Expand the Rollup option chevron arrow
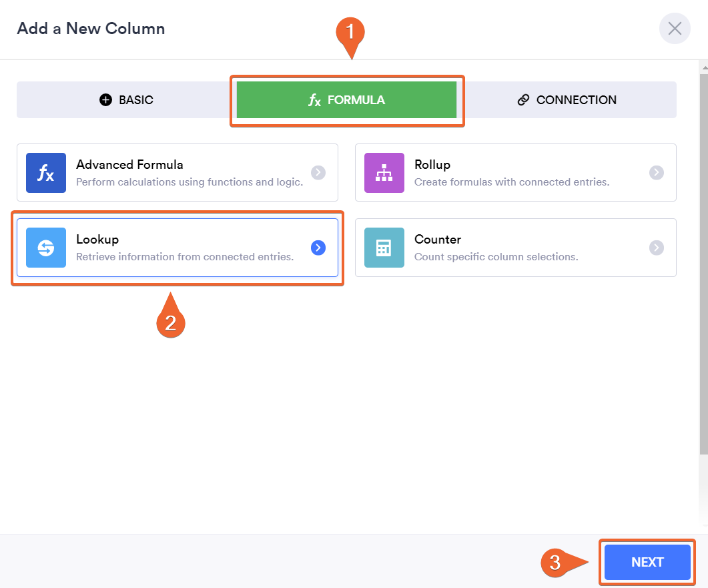Screen dimensions: 708x588 [657, 173]
